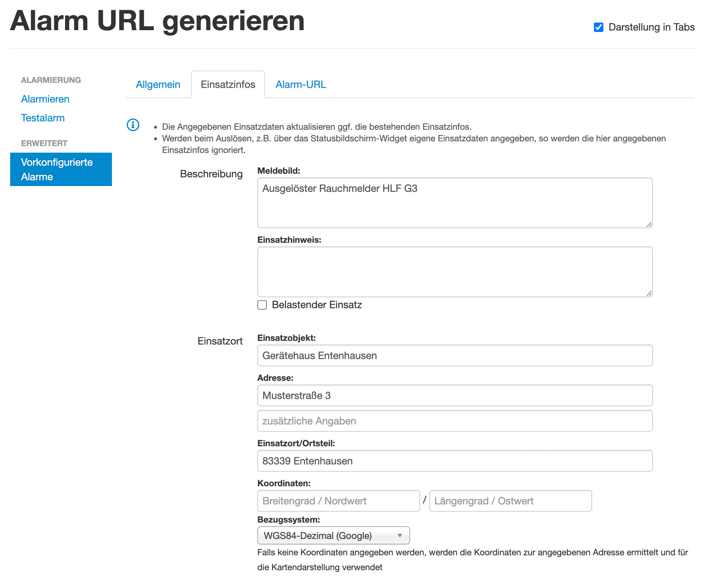
Task: Toggle Darstellung in Tabs checkbox
Action: point(598,27)
